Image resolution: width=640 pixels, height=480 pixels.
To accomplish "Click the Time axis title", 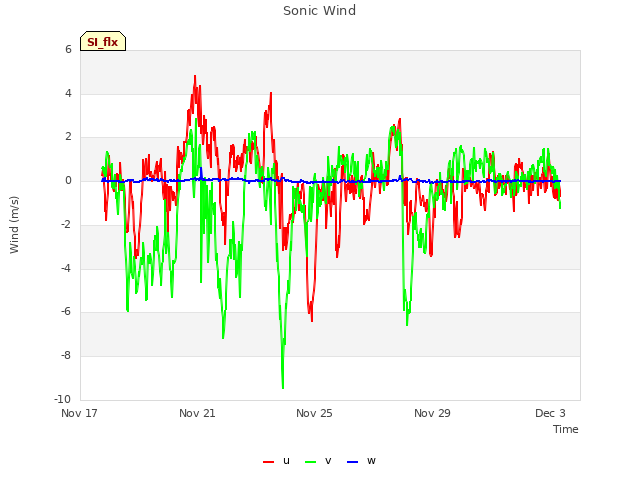I will point(566,429).
